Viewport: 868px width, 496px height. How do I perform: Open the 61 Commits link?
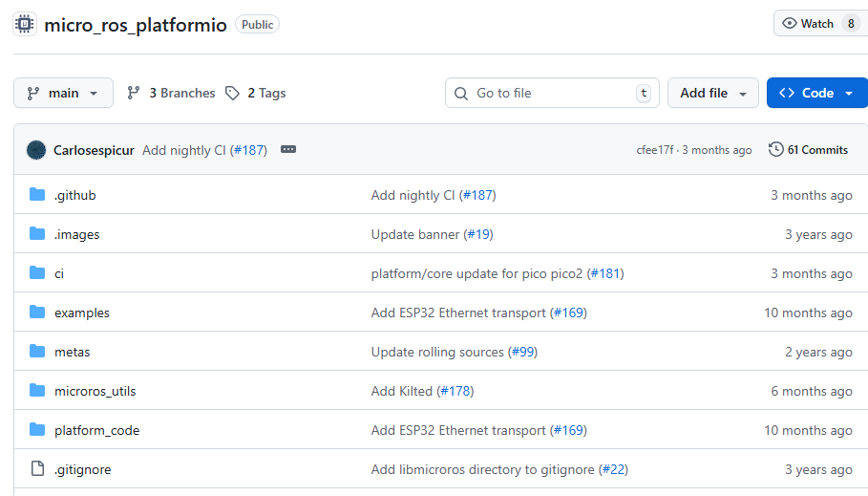816,150
